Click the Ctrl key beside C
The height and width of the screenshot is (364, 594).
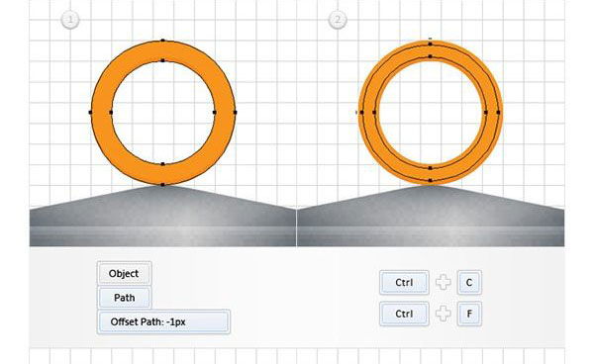pyautogui.click(x=404, y=282)
